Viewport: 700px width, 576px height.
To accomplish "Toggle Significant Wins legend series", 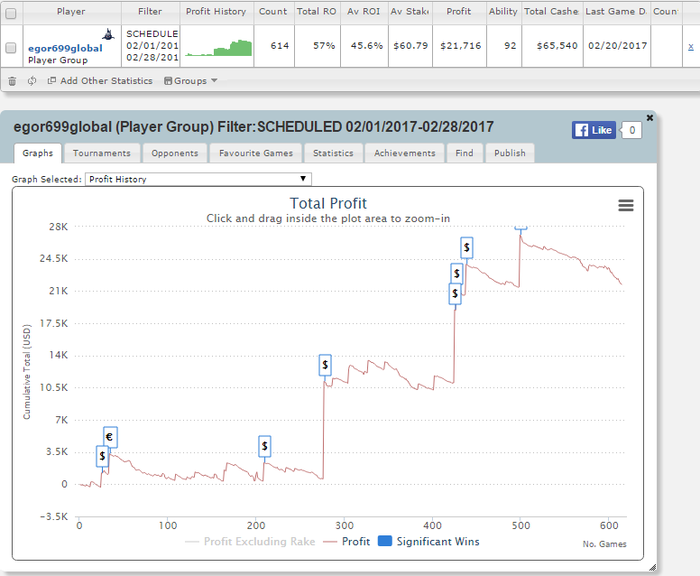I will pyautogui.click(x=429, y=542).
